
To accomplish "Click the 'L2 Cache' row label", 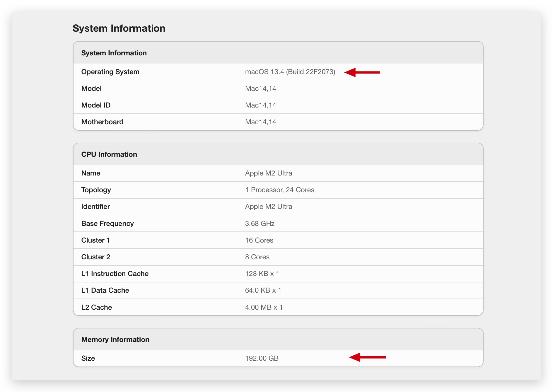I will (97, 307).
